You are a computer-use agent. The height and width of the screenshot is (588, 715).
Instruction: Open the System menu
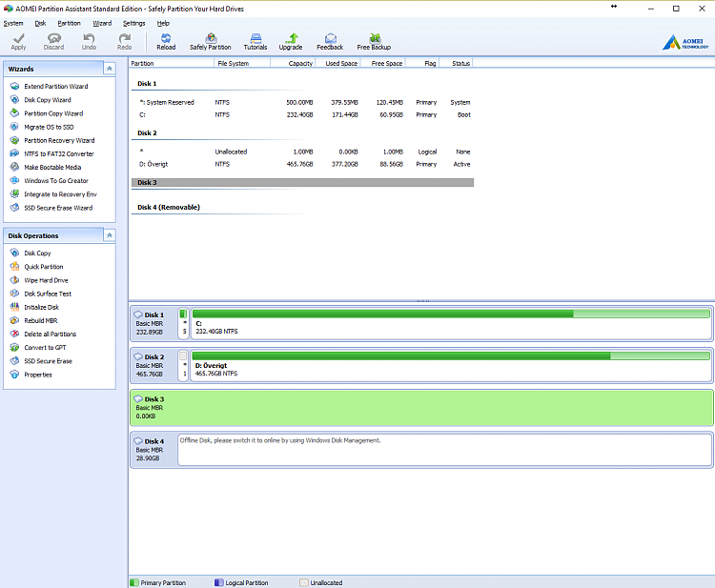13,23
